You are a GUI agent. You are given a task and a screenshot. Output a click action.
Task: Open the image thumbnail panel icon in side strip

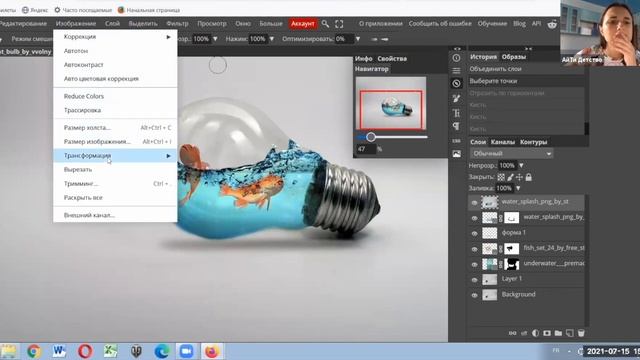coord(456,154)
